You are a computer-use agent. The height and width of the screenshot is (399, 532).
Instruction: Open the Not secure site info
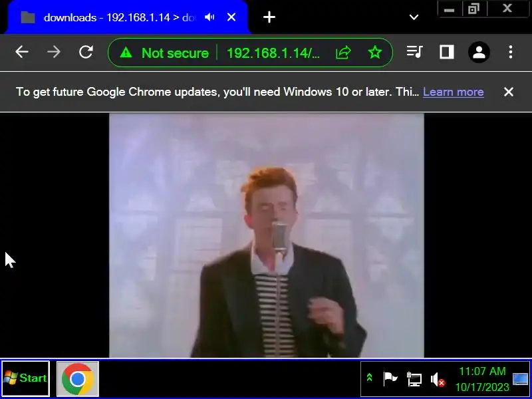tap(164, 53)
